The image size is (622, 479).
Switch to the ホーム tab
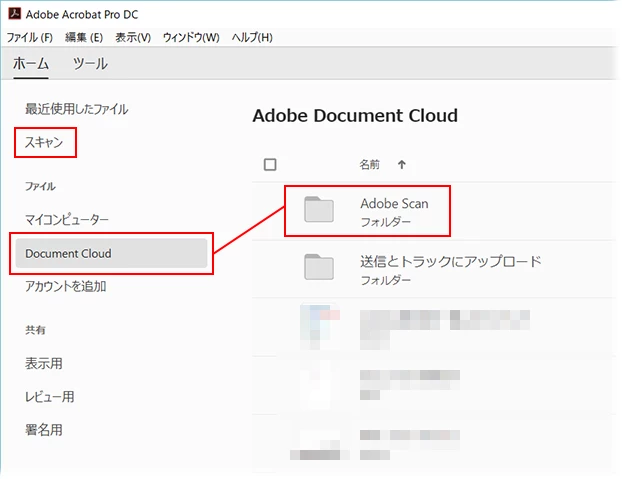[31, 63]
